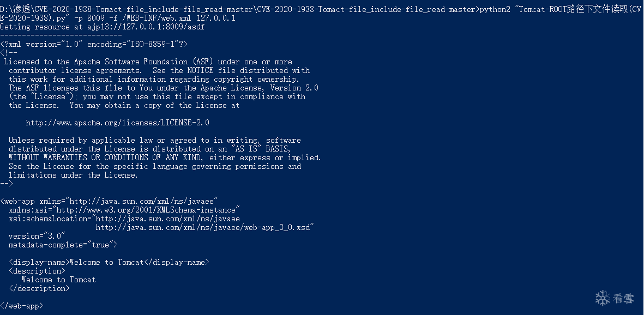Click the closing description tag
Image resolution: width=644 pixels, height=315 pixels.
(x=39, y=288)
